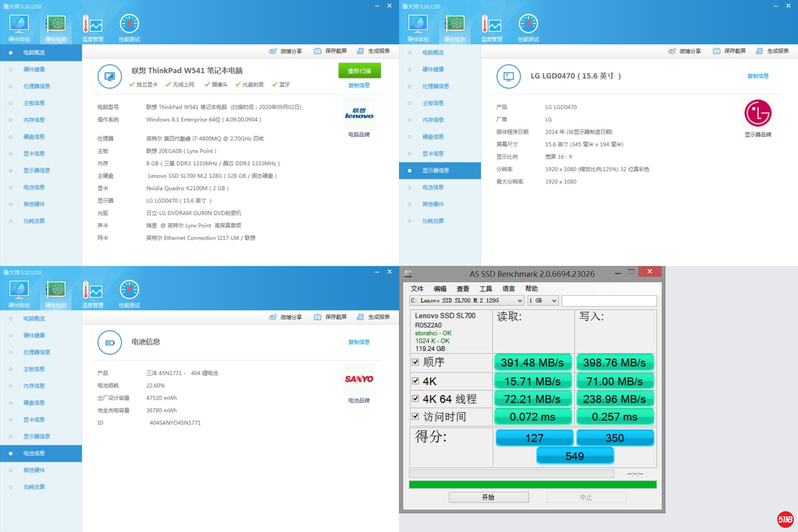Open 硬件检测 in the top-right window toolbar
This screenshot has width=798, height=532.
(x=455, y=28)
